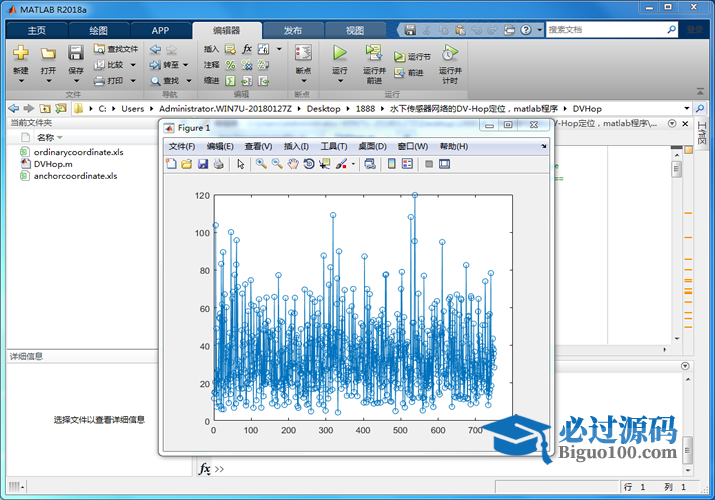Open 查看(V) menu in Figure 1
This screenshot has height=500, width=715.
pyautogui.click(x=258, y=146)
